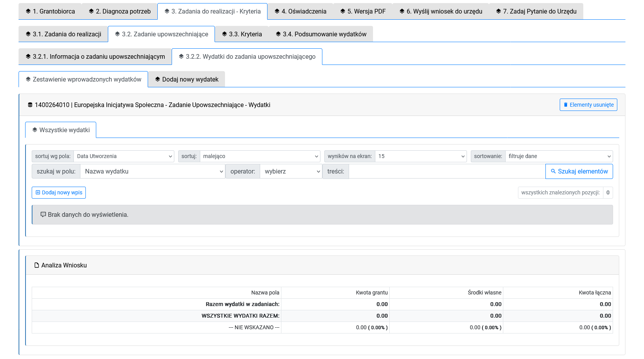Click the layers icon beside 5. Wersja PDF
The image size is (644, 359).
(342, 11)
